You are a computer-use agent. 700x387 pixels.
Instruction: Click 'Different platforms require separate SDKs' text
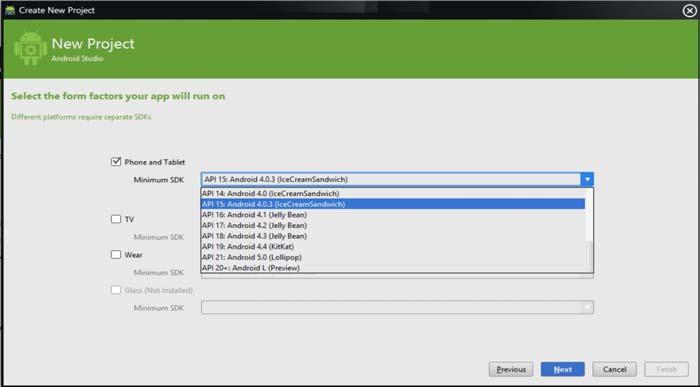coord(81,117)
